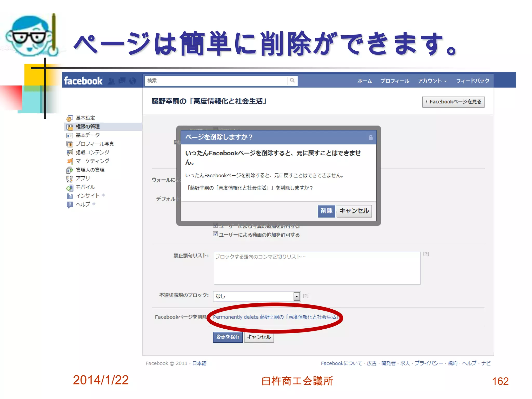Click キャンセル next to 変更を保存

click(259, 337)
